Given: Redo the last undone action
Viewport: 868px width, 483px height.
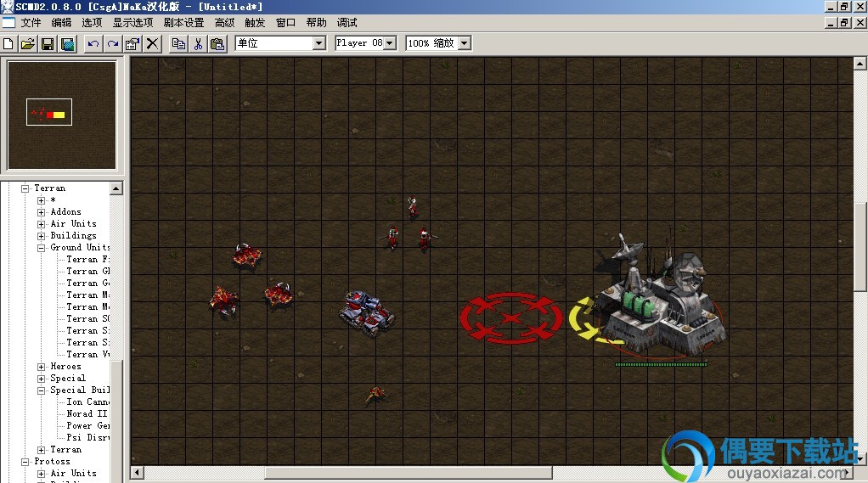Looking at the screenshot, I should (113, 43).
